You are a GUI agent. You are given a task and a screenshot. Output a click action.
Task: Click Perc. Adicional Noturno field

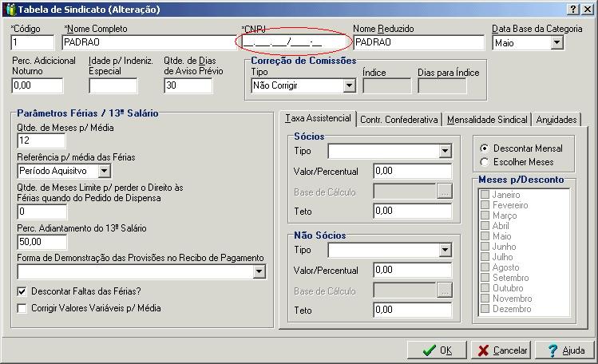[38, 85]
